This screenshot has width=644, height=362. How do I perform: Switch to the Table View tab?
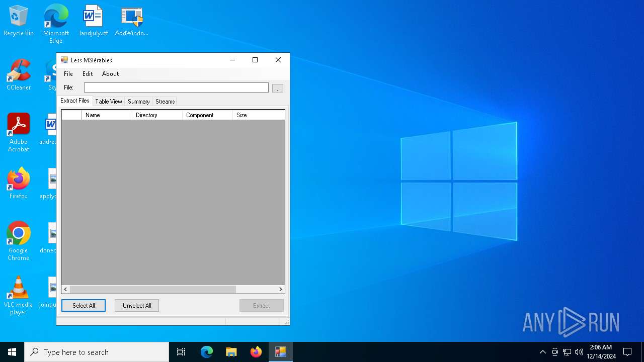pos(109,102)
